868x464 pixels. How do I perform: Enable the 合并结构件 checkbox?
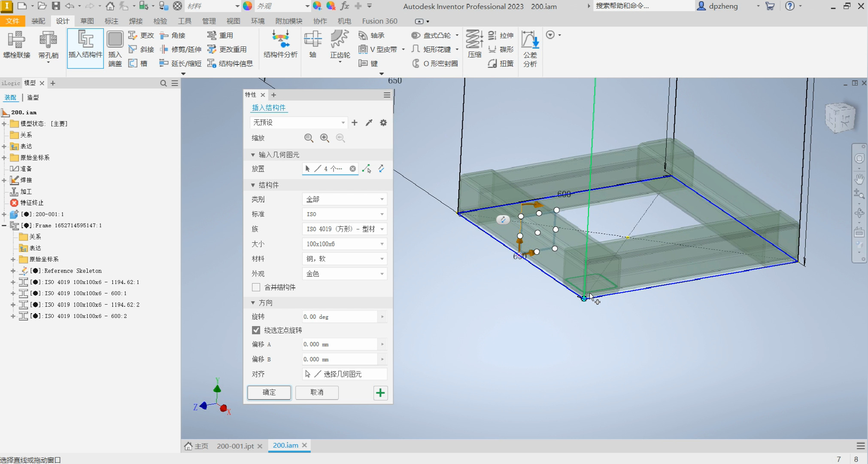point(256,287)
